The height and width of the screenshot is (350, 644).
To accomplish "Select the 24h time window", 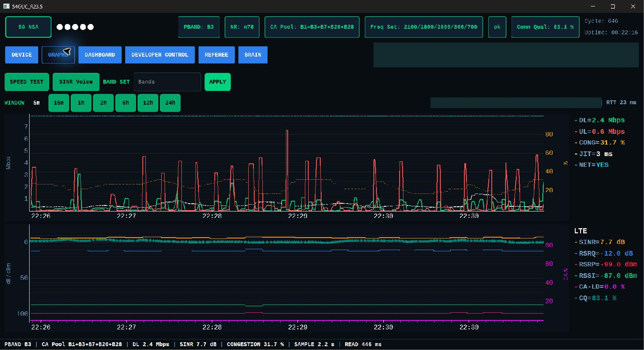I will (170, 103).
